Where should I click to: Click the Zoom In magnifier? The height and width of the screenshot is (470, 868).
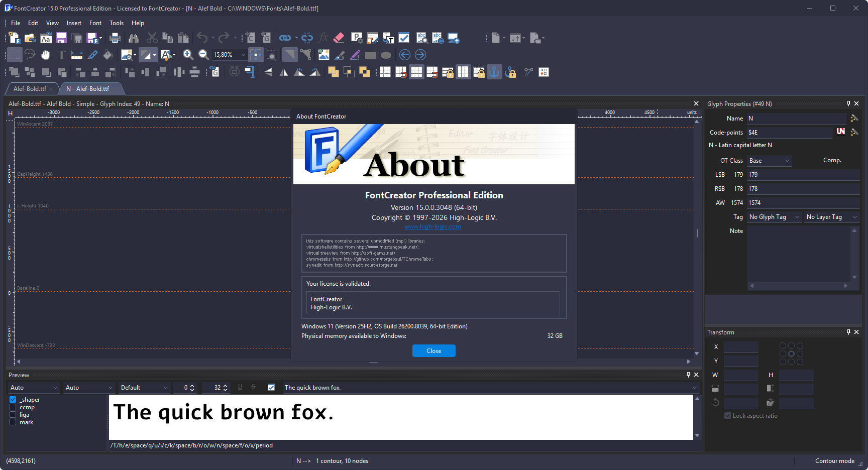pos(188,55)
